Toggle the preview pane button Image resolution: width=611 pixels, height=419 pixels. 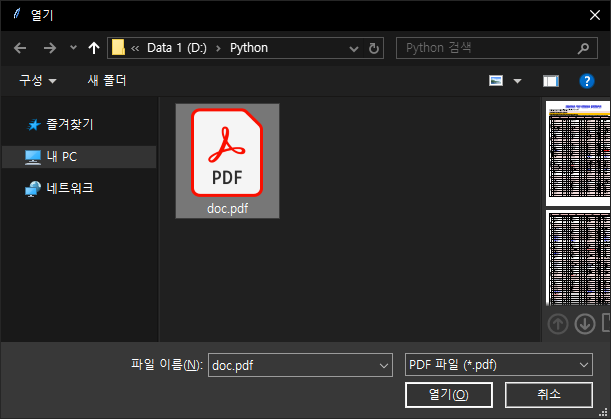point(551,81)
